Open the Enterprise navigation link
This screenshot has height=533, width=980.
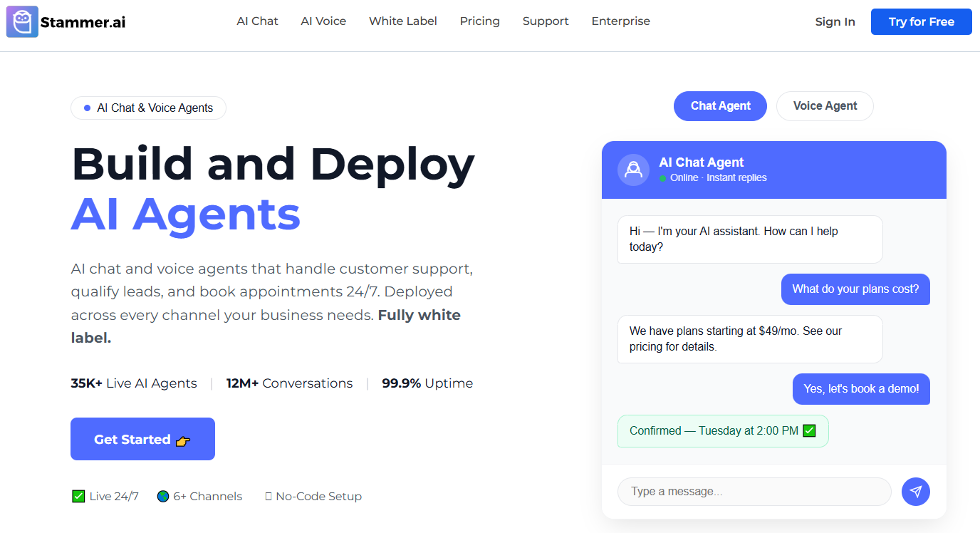pyautogui.click(x=621, y=21)
